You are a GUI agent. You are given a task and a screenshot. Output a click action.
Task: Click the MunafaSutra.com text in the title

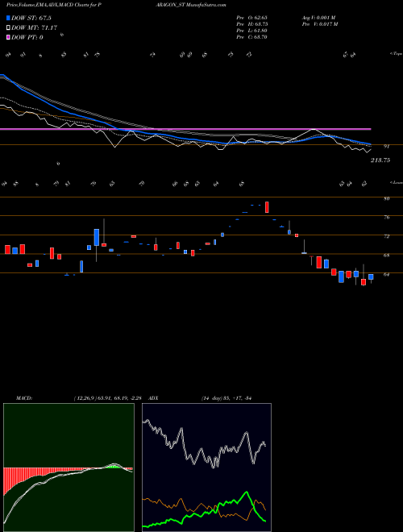(x=204, y=5)
